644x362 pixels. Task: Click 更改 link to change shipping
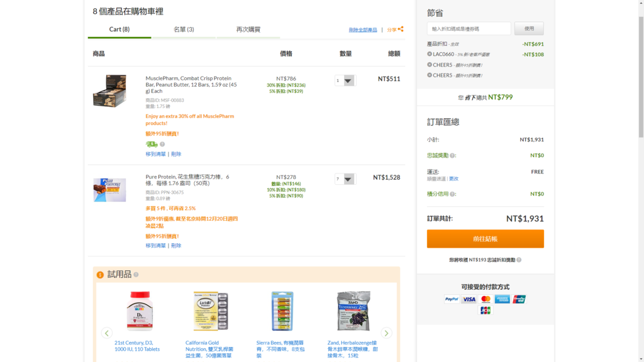click(x=453, y=178)
